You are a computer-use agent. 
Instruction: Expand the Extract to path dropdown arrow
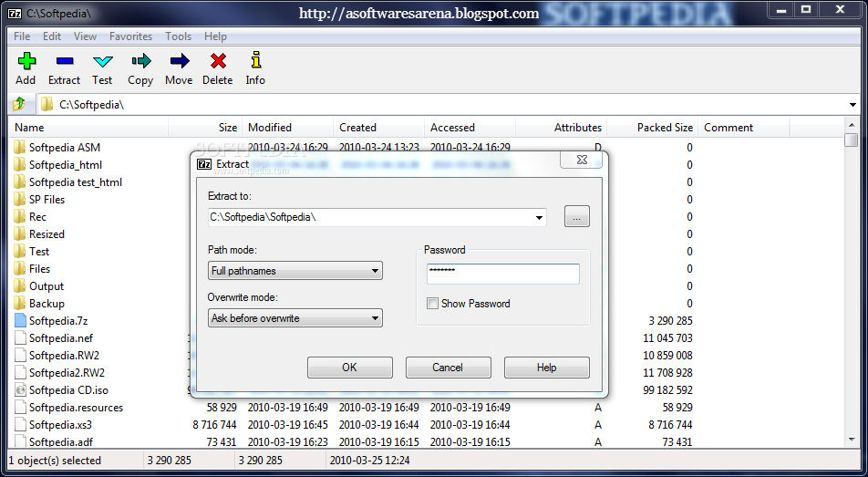[539, 218]
